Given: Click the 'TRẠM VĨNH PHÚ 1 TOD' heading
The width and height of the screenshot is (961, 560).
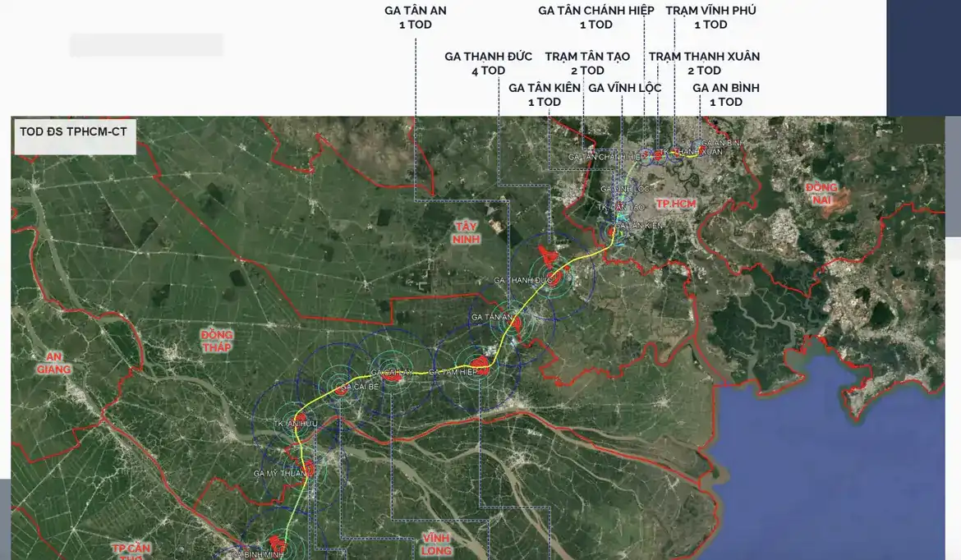Looking at the screenshot, I should tap(711, 18).
